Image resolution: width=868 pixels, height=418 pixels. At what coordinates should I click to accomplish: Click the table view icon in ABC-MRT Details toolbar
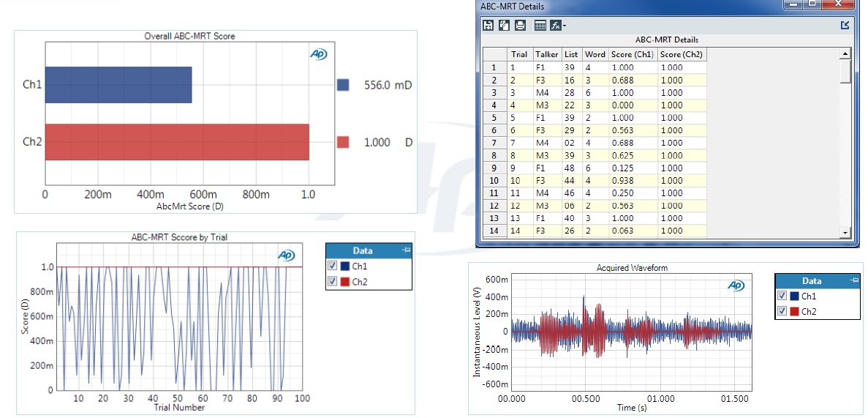[540, 26]
